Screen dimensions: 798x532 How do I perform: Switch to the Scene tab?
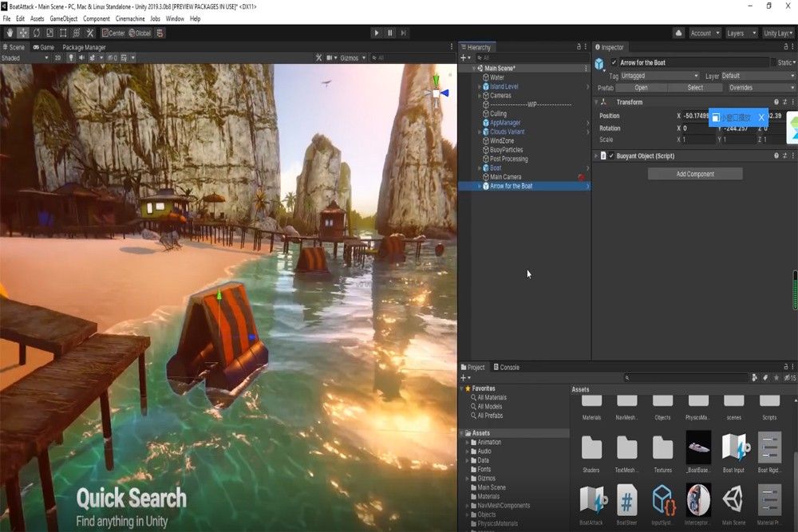coord(14,47)
